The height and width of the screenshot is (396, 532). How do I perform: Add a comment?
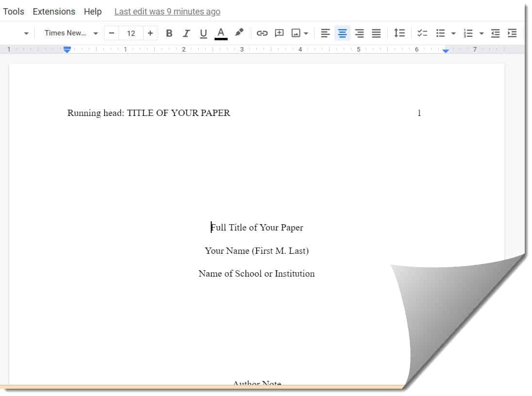coord(279,33)
